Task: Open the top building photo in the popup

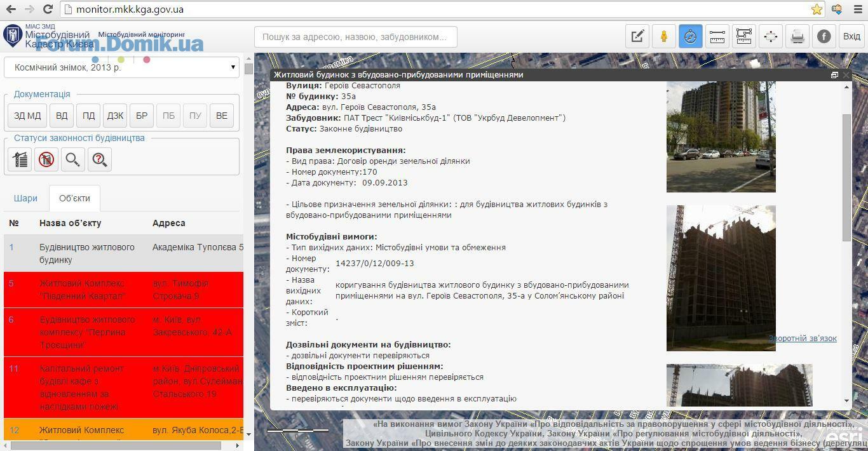Action: tap(721, 137)
